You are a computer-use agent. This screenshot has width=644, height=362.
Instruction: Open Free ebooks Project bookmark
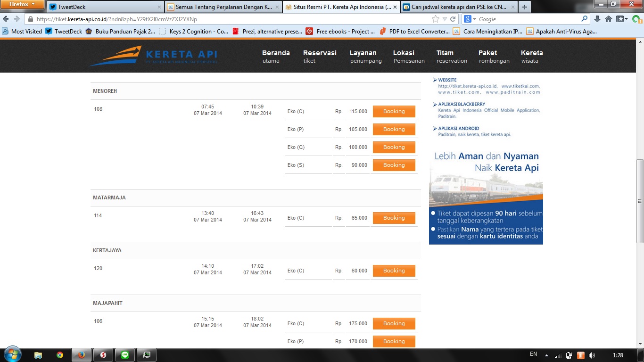[340, 32]
